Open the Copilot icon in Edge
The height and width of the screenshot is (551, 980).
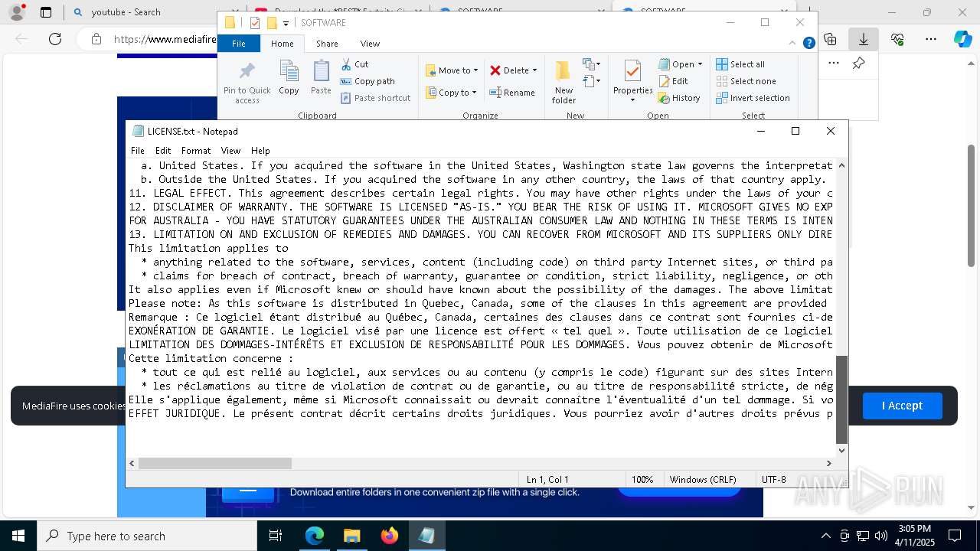coord(962,39)
